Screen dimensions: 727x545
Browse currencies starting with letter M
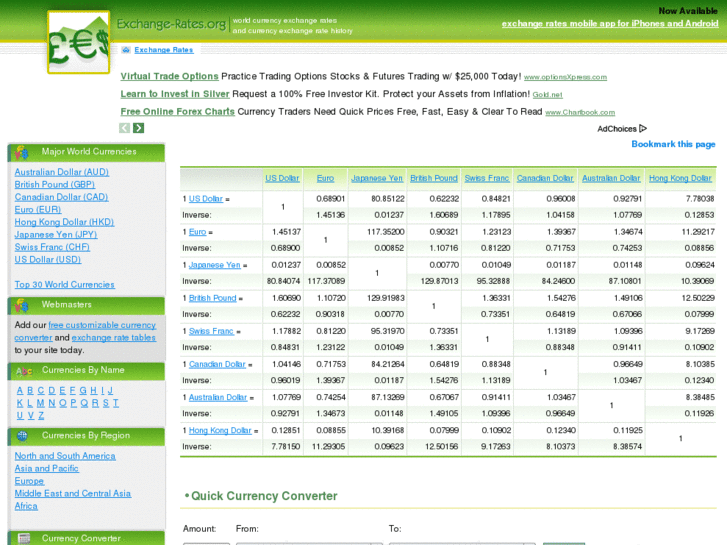pyautogui.click(x=39, y=403)
